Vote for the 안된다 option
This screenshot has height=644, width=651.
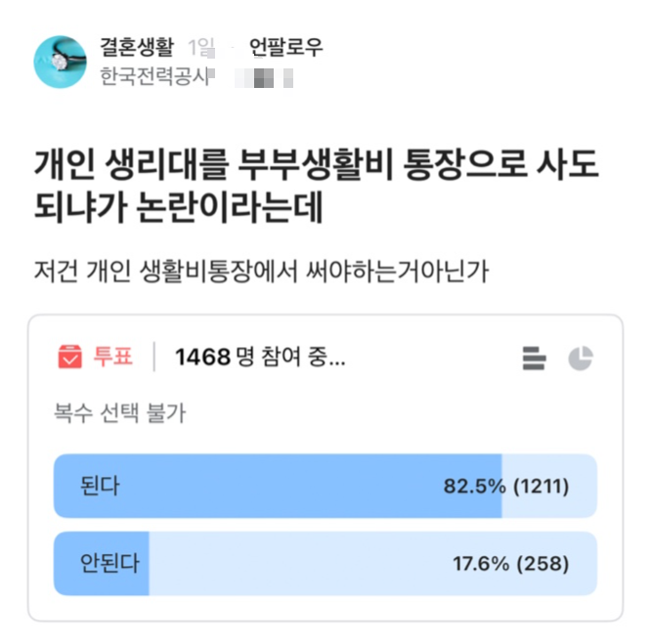click(108, 564)
